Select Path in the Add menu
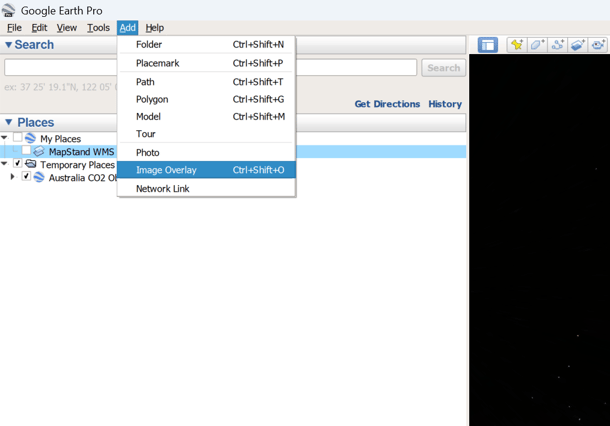Image resolution: width=610 pixels, height=426 pixels. pos(206,82)
